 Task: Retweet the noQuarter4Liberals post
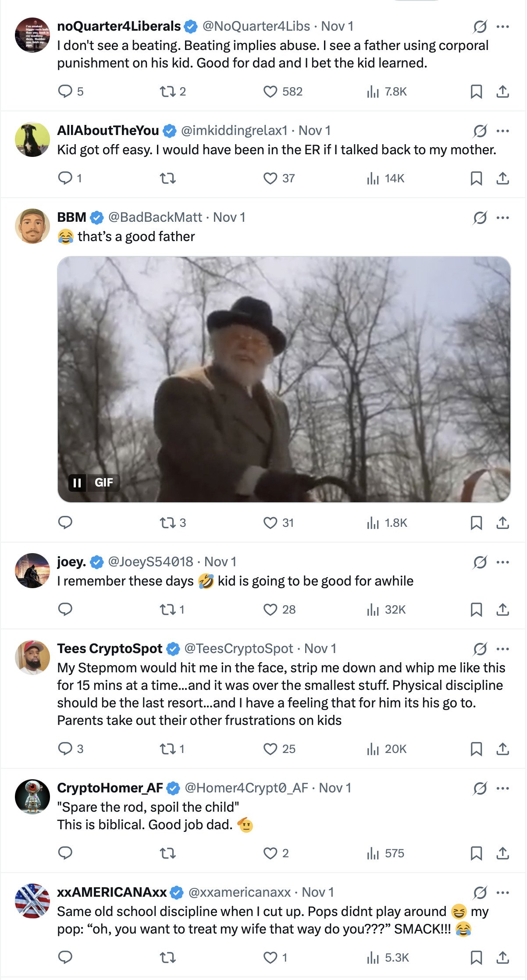[167, 91]
